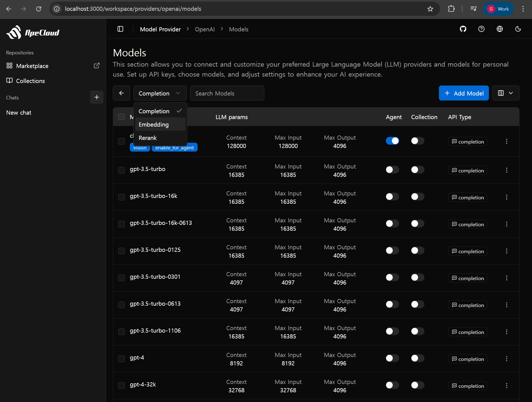Open New chat in the sidebar

tap(19, 112)
